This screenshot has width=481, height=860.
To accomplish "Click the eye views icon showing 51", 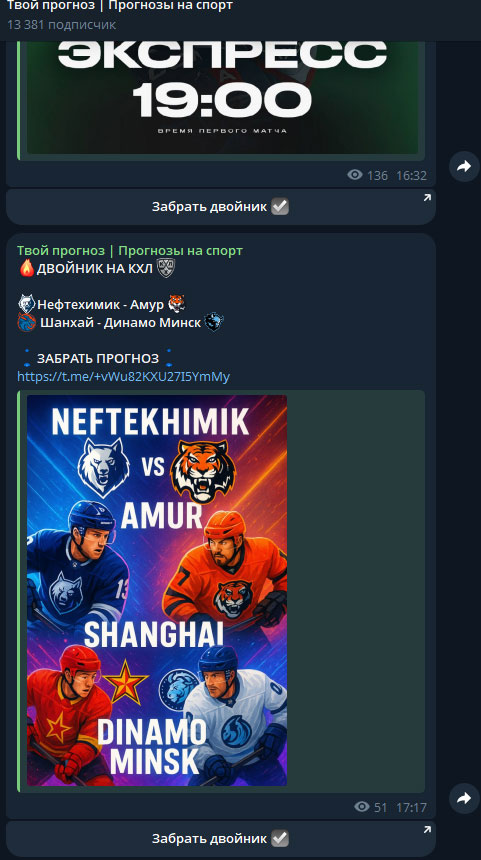I will 362,807.
